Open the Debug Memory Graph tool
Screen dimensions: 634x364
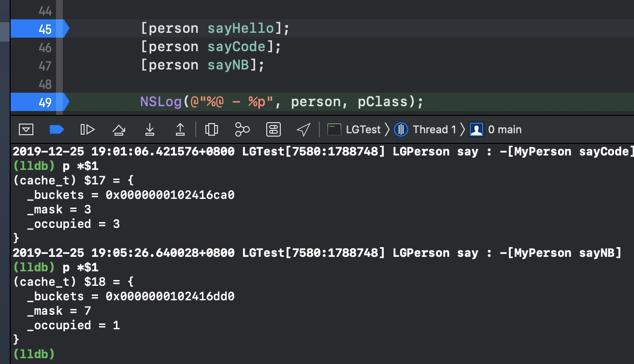click(242, 129)
